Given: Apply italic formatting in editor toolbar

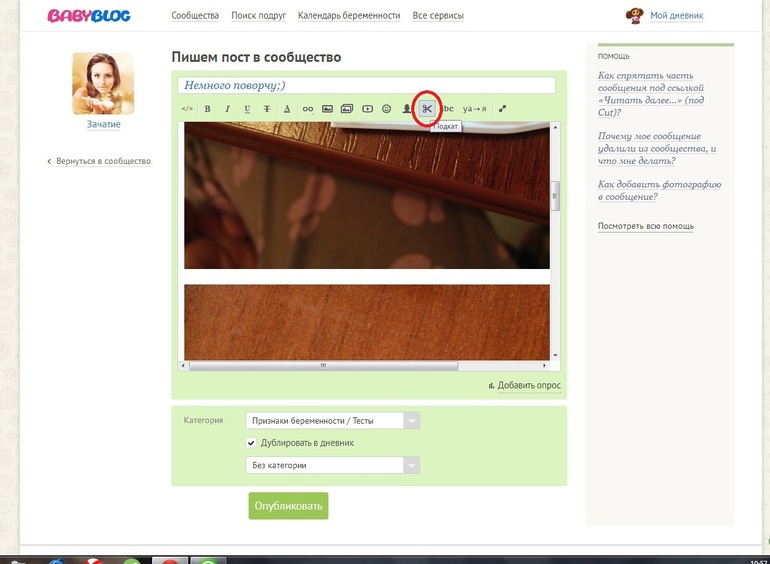Looking at the screenshot, I should [x=227, y=109].
